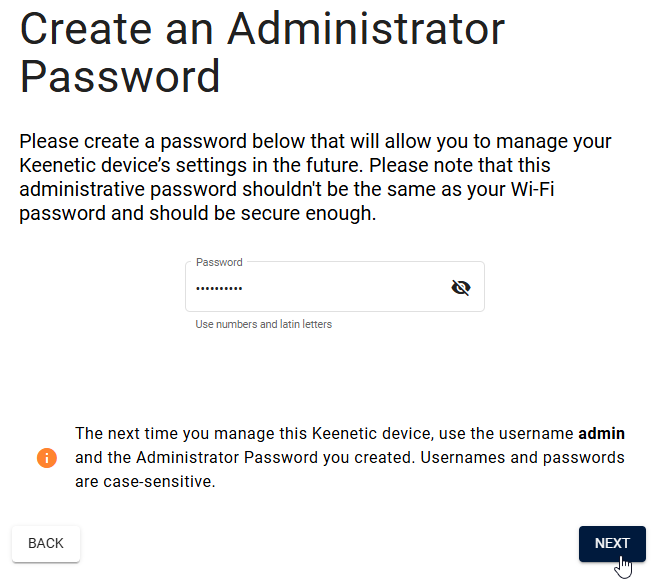Click the small Password field label
The width and height of the screenshot is (660, 586).
click(x=219, y=262)
